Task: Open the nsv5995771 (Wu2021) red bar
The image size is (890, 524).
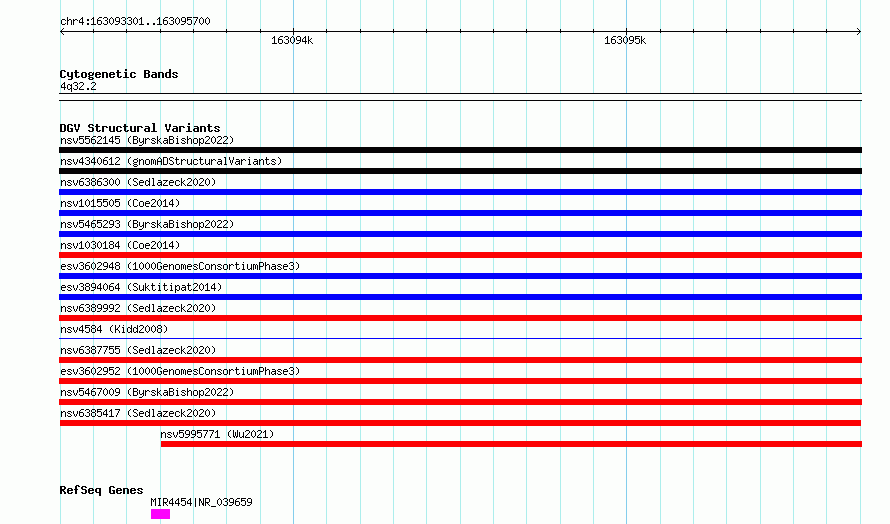Action: coord(511,445)
